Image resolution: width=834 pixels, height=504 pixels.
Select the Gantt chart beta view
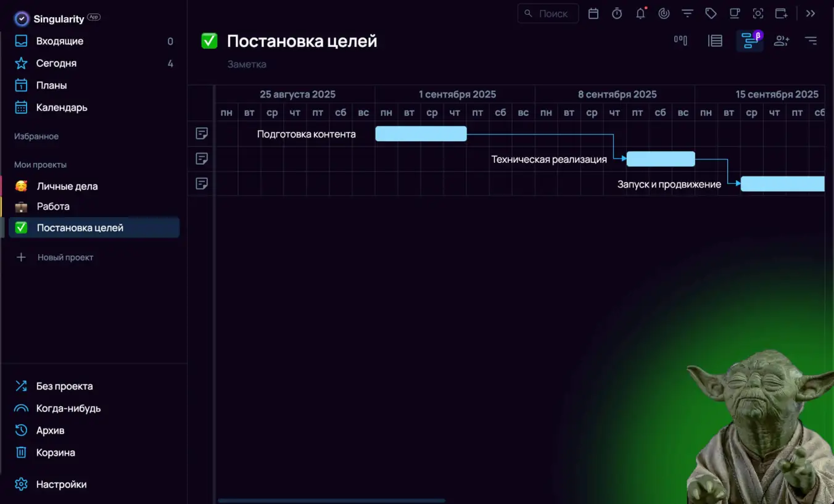click(x=749, y=41)
